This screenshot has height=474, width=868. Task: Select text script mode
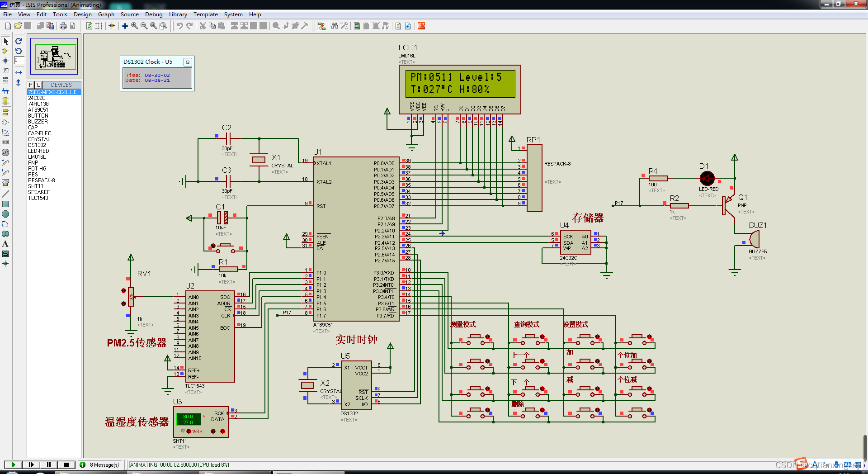coord(5,81)
